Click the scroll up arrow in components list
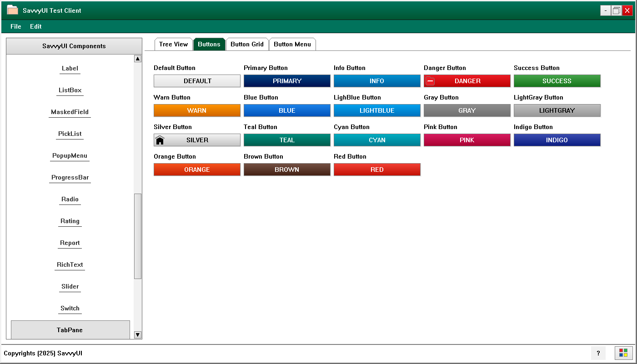The height and width of the screenshot is (364, 637). pyautogui.click(x=138, y=59)
